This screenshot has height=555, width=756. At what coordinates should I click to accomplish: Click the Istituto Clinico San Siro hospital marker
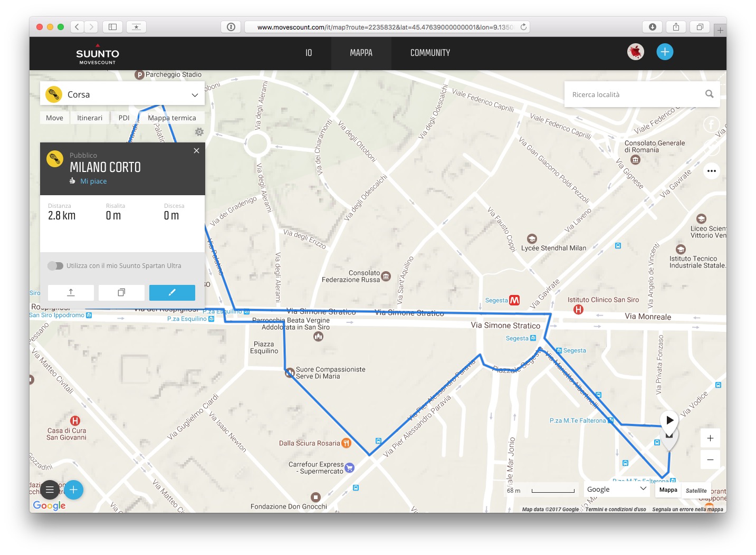click(x=578, y=310)
